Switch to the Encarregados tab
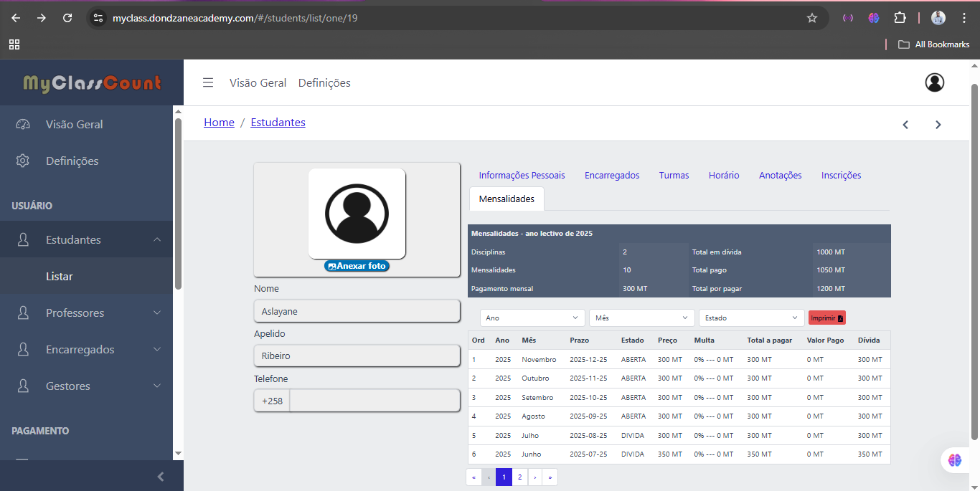This screenshot has height=491, width=980. 612,175
